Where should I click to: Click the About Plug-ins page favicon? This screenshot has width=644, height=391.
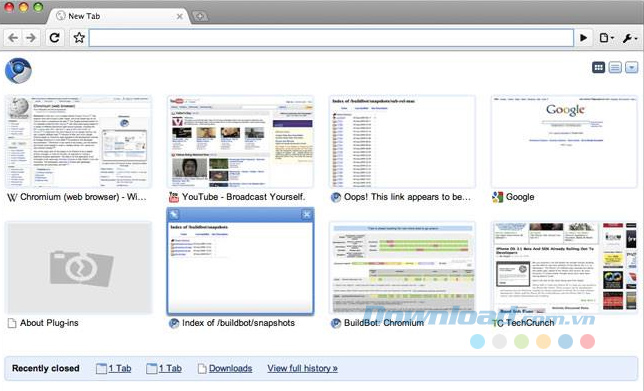12,323
